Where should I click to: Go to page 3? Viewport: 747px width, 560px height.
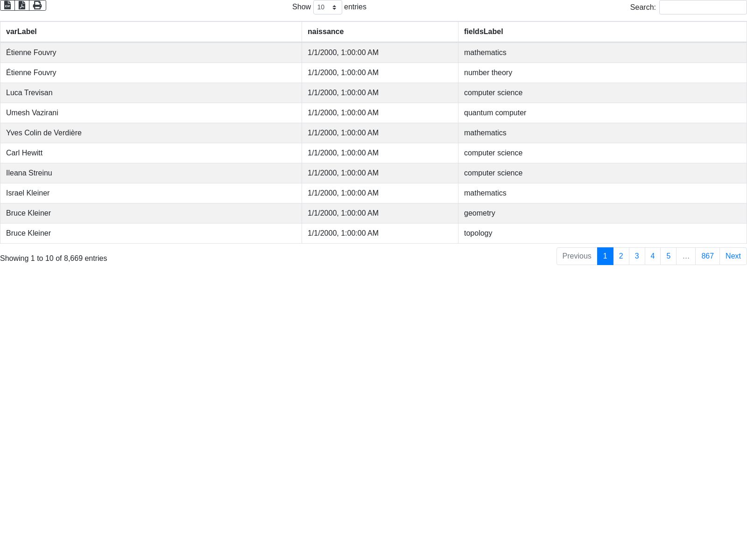click(637, 256)
